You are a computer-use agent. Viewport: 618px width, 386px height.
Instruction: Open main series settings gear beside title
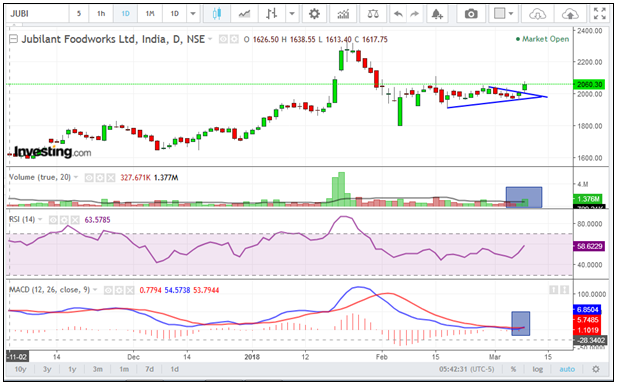[x=234, y=39]
